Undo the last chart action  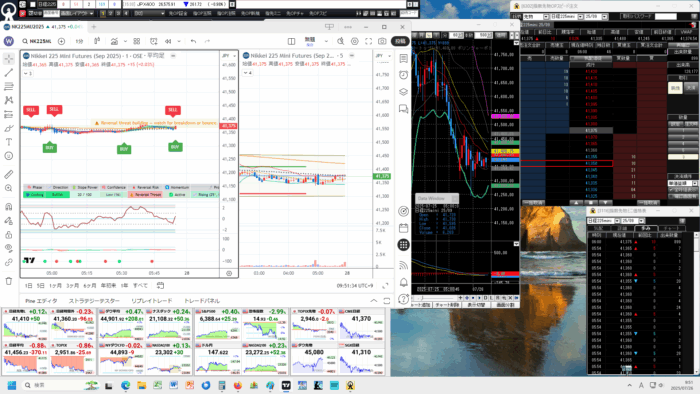[193, 41]
